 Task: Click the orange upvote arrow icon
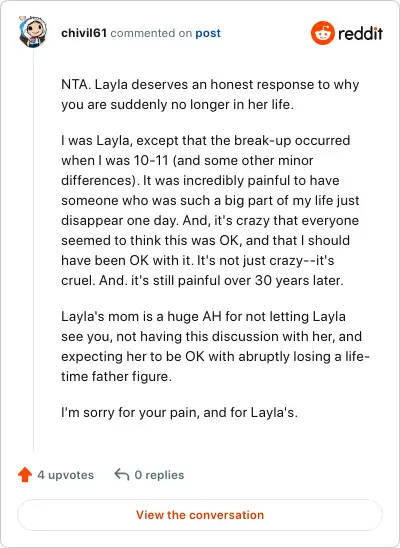pos(25,475)
